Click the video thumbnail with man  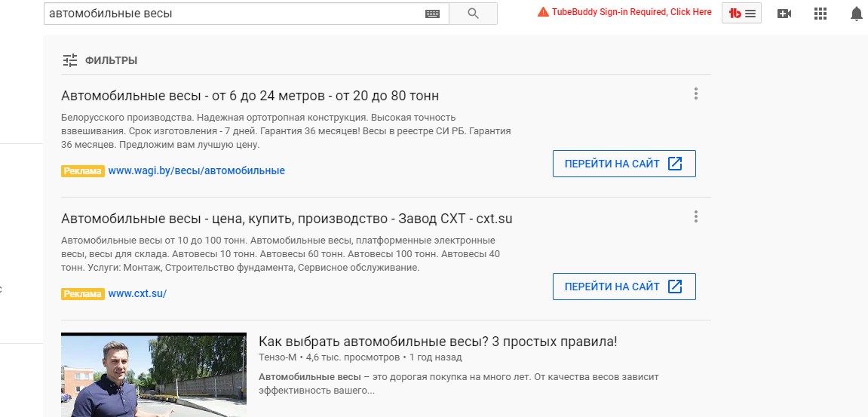[x=153, y=375]
